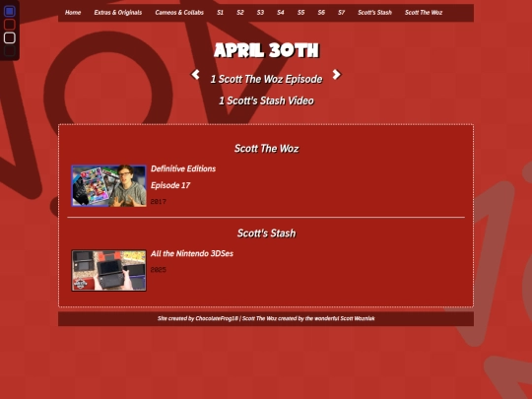
Task: Open the Definitive Editions video thumbnail
Action: pos(109,185)
